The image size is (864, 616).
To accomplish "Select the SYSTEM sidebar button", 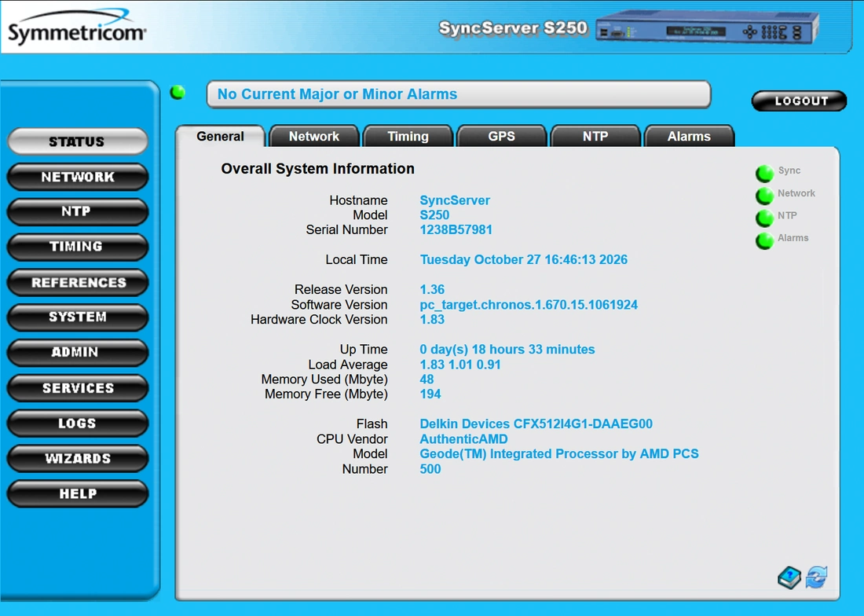I will [77, 317].
